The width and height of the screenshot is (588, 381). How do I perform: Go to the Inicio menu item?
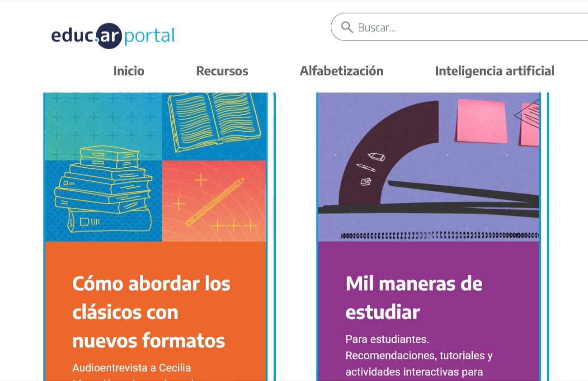(129, 71)
